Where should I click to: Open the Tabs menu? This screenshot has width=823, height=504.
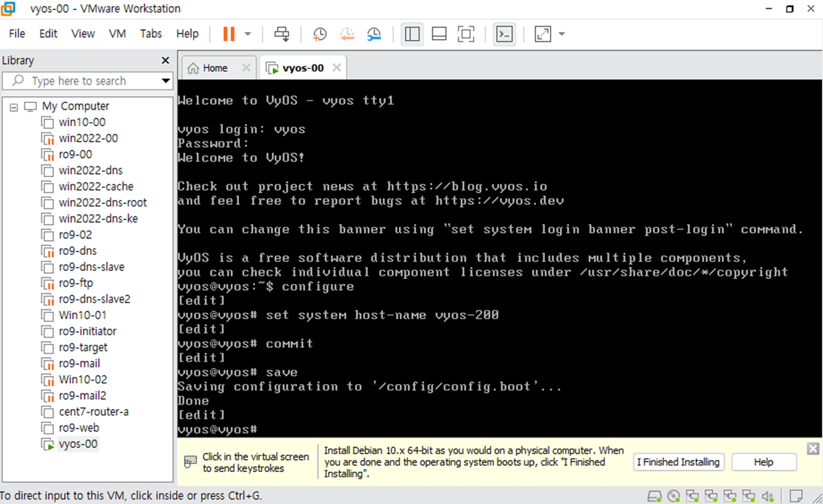pos(151,34)
